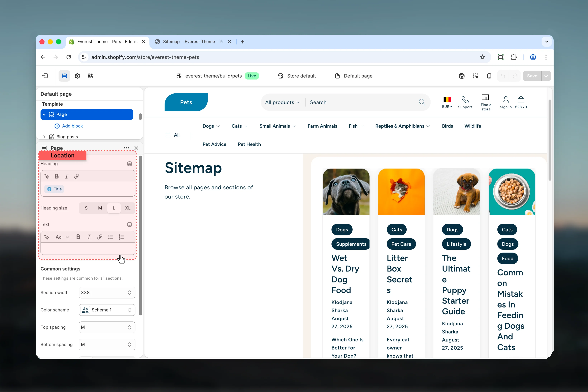
Task: Open Page panel more options ellipsis
Action: [x=126, y=148]
